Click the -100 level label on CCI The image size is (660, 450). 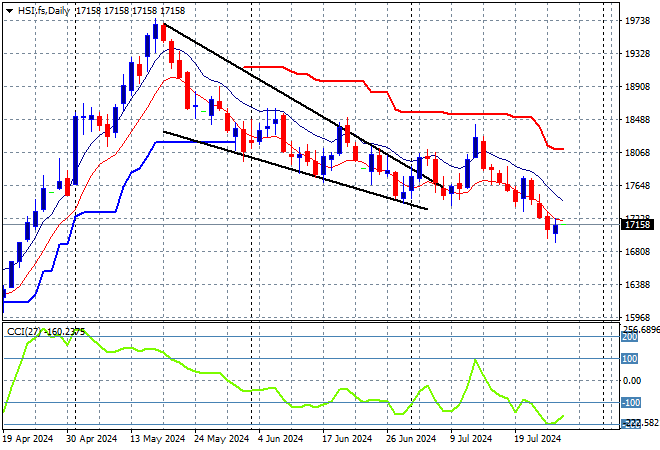pyautogui.click(x=631, y=402)
